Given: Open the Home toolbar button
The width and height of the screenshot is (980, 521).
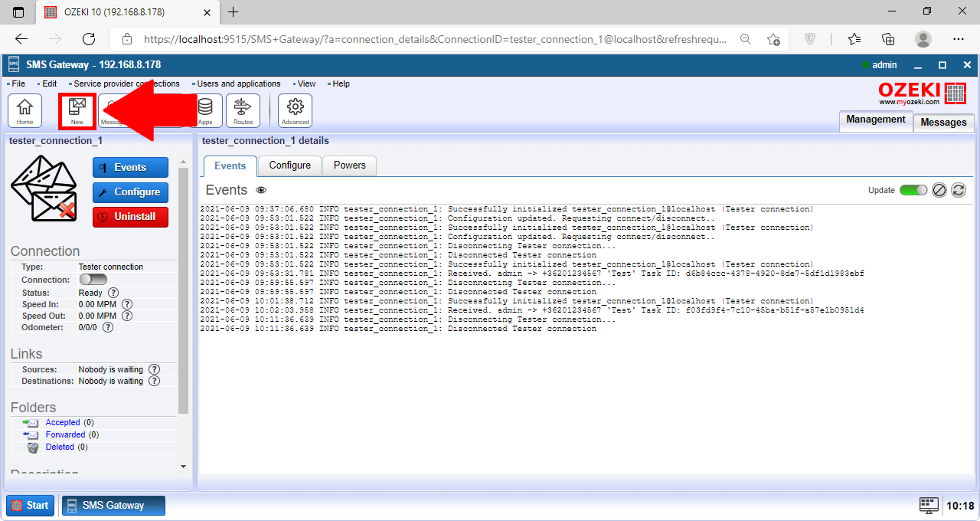Looking at the screenshot, I should pyautogui.click(x=24, y=110).
